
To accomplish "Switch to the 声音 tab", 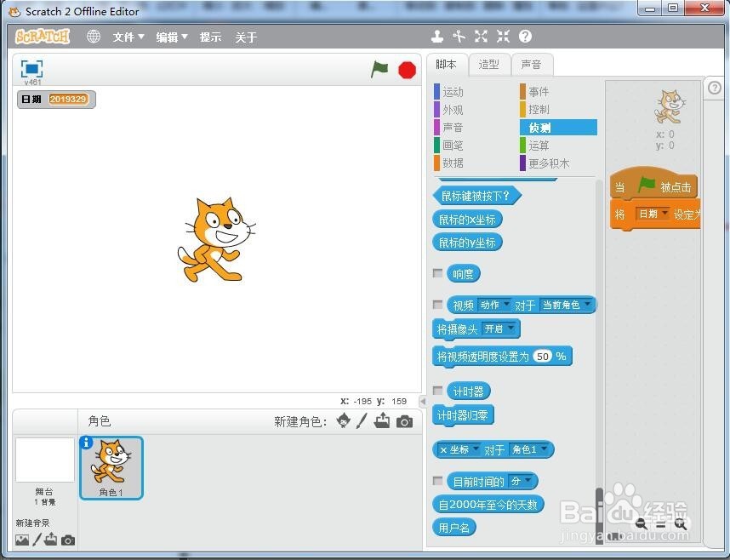I will point(531,65).
